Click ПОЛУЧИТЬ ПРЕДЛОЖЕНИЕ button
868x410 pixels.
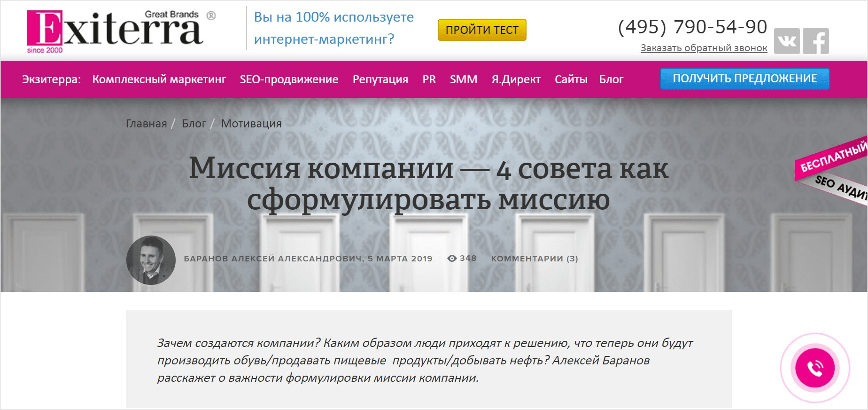(x=744, y=79)
